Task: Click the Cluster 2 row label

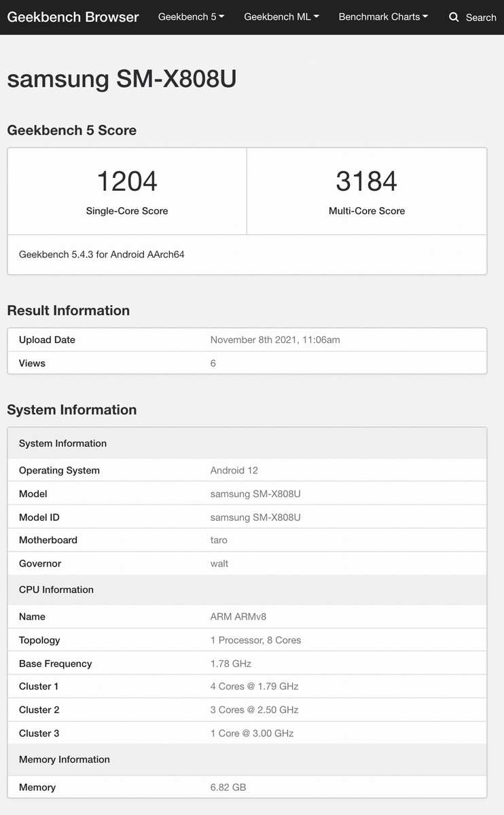Action: click(x=39, y=710)
